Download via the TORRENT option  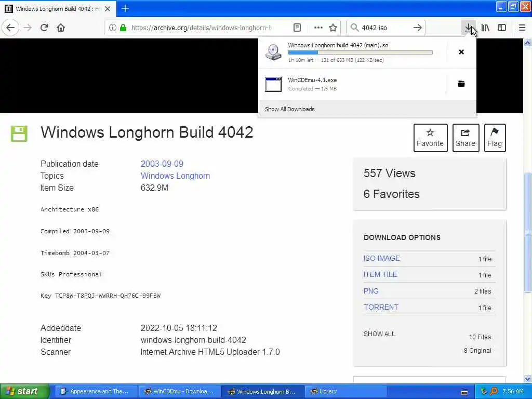click(381, 308)
